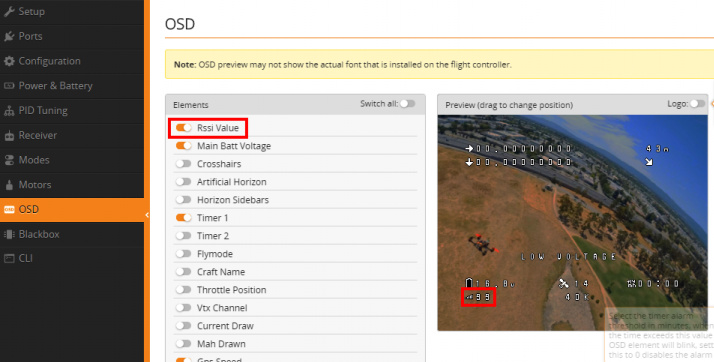Open the PID Tuning icon

(x=9, y=111)
